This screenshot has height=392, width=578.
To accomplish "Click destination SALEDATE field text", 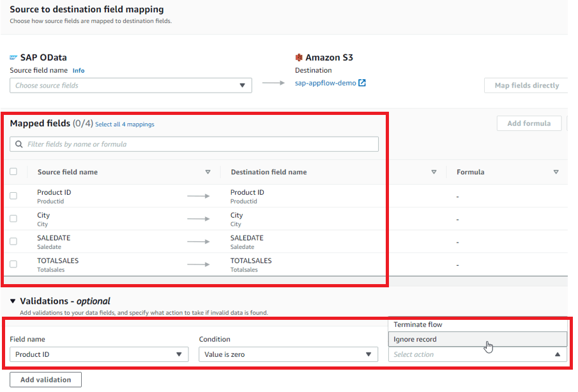I will click(x=247, y=238).
